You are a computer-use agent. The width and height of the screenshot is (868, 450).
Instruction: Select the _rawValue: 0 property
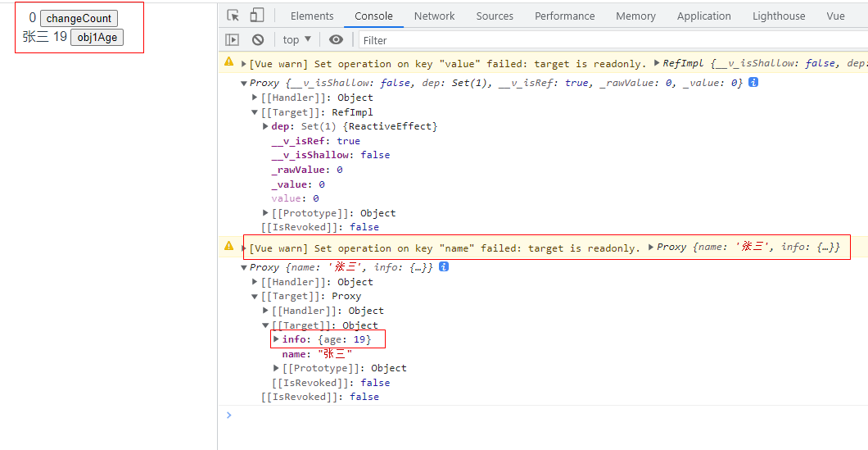307,170
